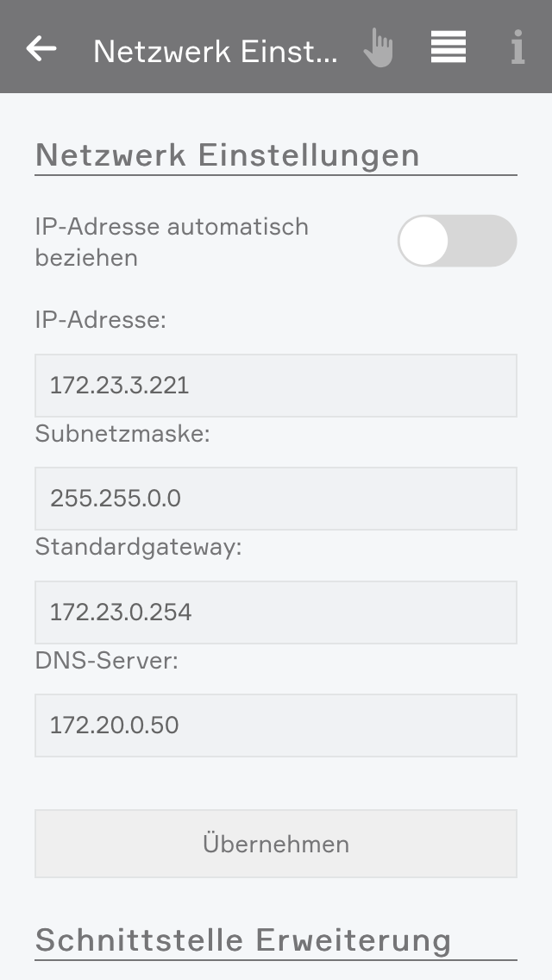Viewport: 552px width, 980px height.
Task: Edit the DNS-Server field showing 172.20.0.50
Action: coord(276,726)
